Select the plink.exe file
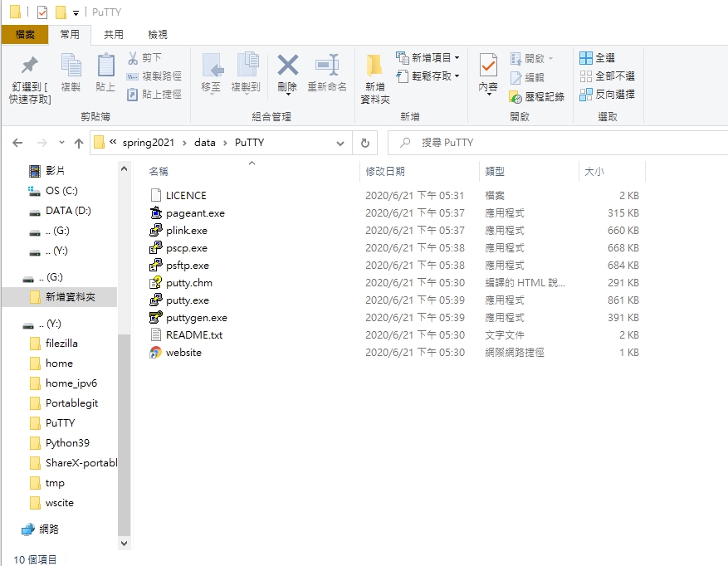Viewport: 728px width, 566px height. pos(187,231)
